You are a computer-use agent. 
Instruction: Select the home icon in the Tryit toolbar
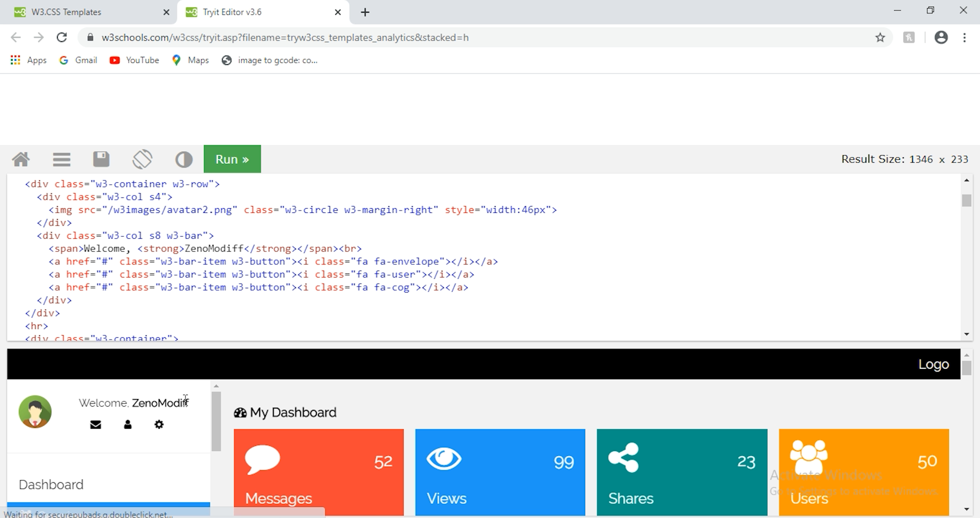click(x=20, y=159)
